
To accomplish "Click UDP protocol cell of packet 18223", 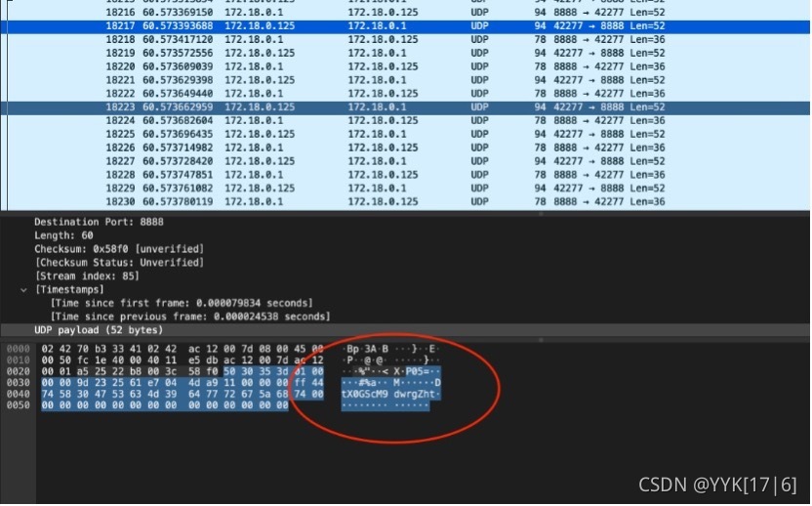I will pyautogui.click(x=479, y=107).
